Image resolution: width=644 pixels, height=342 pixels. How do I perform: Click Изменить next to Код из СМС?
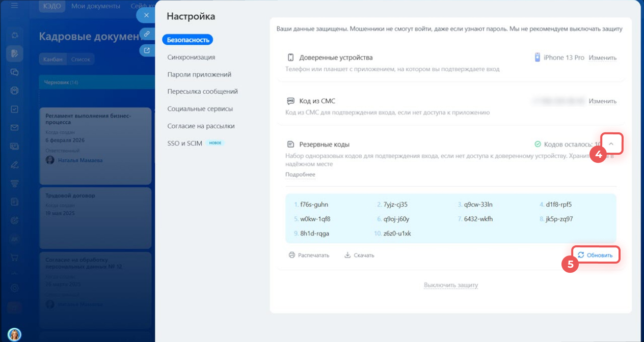pyautogui.click(x=602, y=101)
